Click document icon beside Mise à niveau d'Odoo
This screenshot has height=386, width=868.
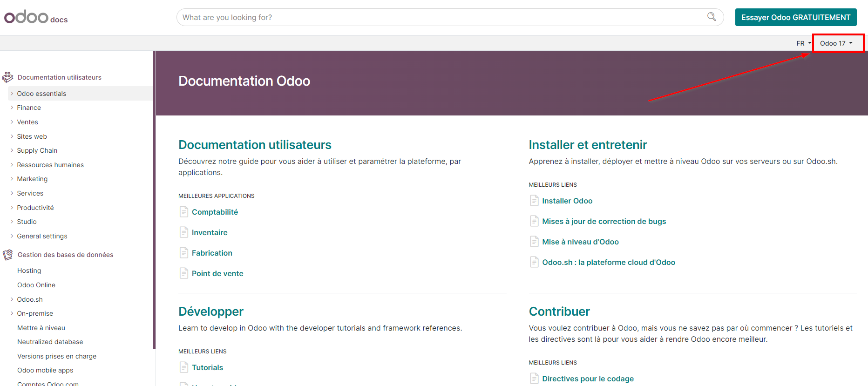coord(534,242)
